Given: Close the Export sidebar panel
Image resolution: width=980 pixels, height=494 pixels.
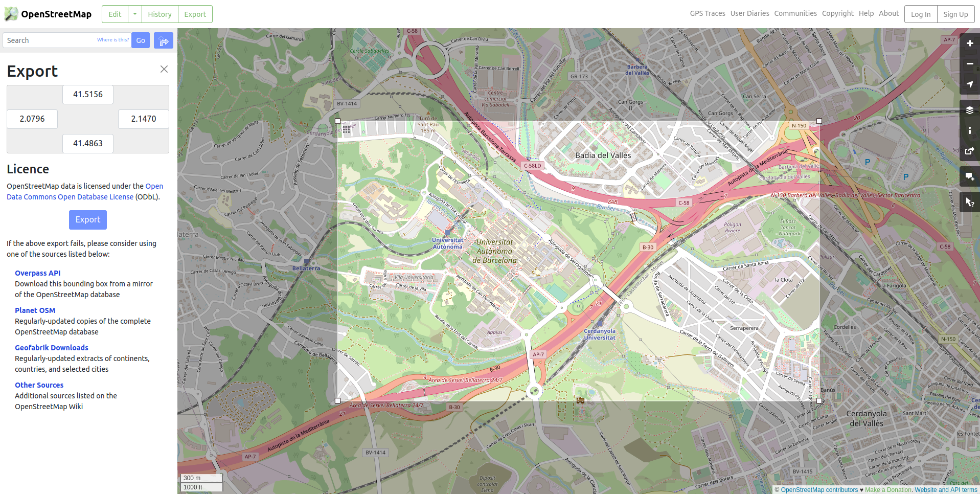Looking at the screenshot, I should (x=164, y=69).
